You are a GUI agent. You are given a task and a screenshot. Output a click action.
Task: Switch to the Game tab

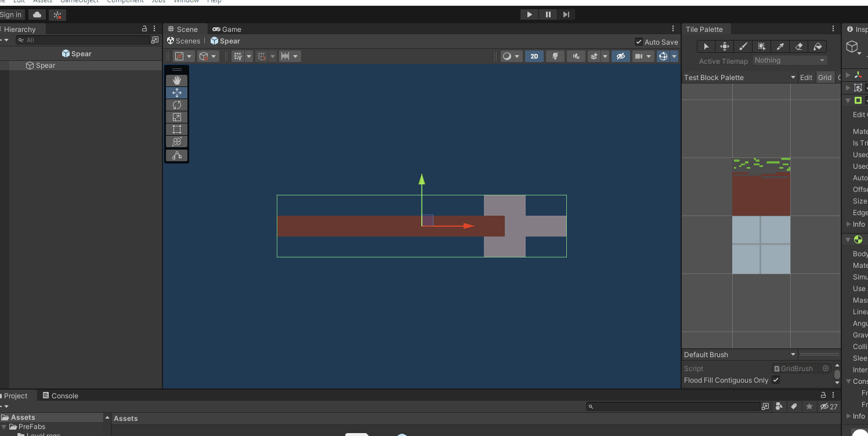click(227, 29)
